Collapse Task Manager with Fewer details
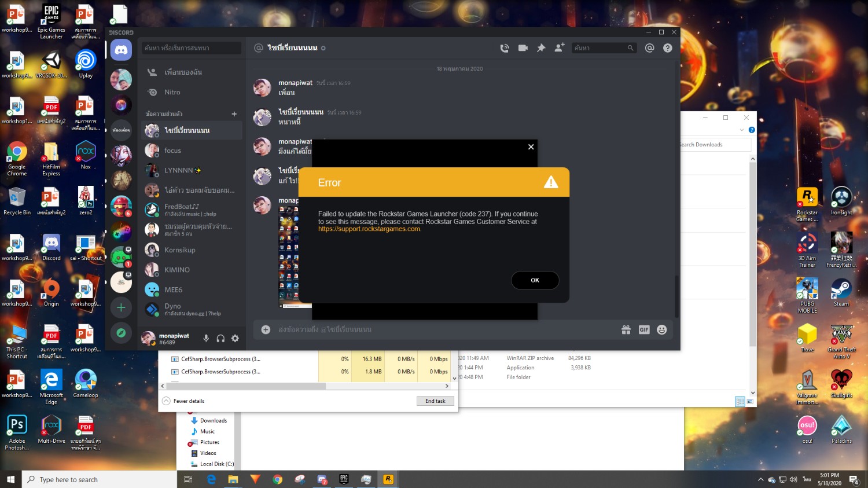 [x=183, y=401]
